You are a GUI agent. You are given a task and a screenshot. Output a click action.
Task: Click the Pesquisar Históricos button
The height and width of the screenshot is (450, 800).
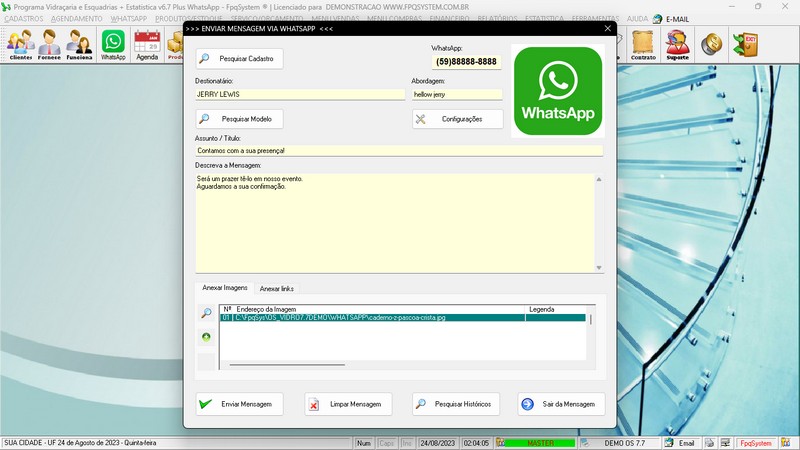[x=456, y=404]
